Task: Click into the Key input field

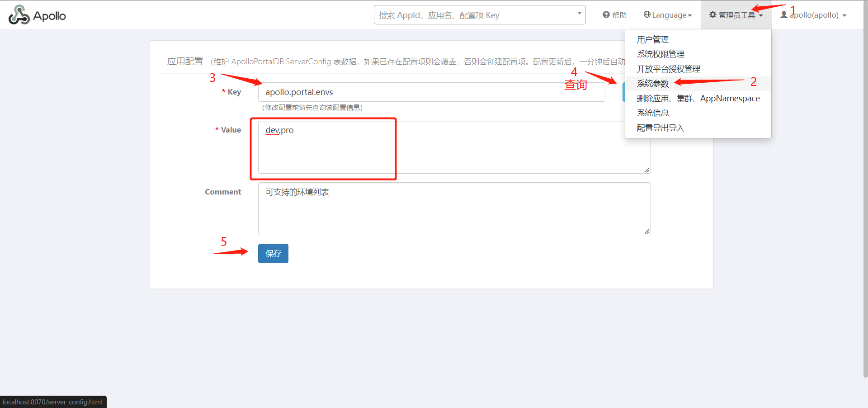Action: [431, 92]
